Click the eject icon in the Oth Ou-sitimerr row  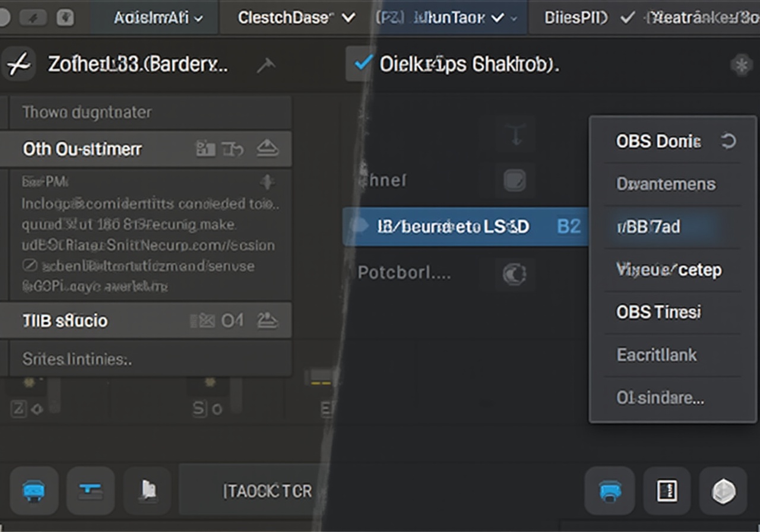(x=267, y=149)
